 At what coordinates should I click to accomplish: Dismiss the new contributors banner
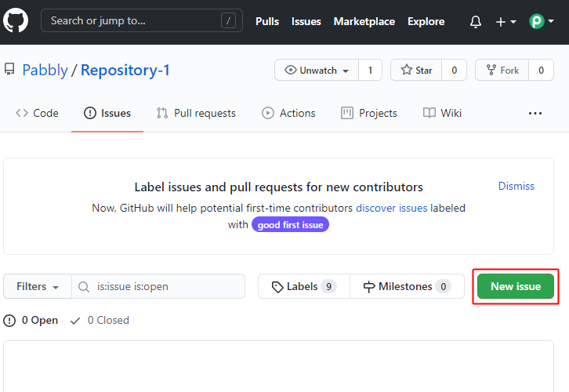click(x=516, y=186)
